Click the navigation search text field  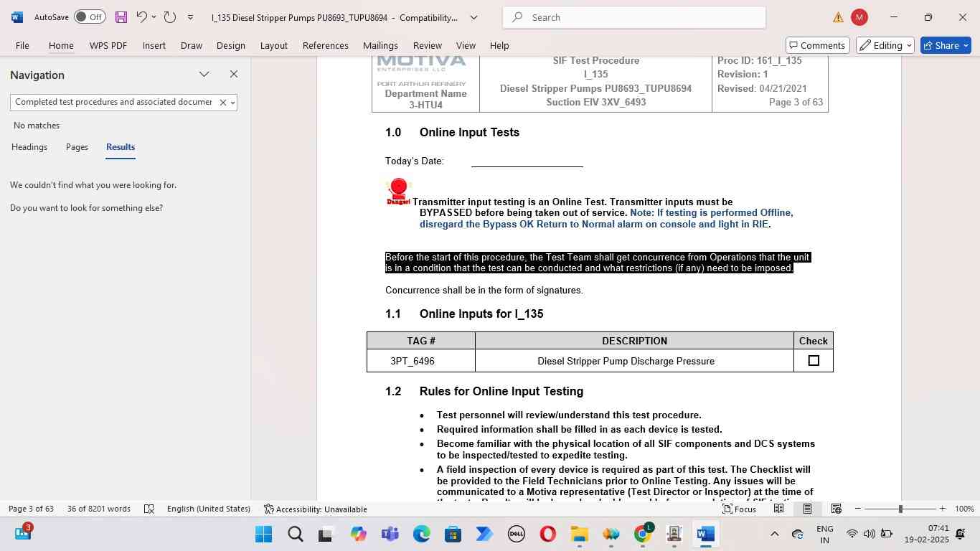(113, 102)
